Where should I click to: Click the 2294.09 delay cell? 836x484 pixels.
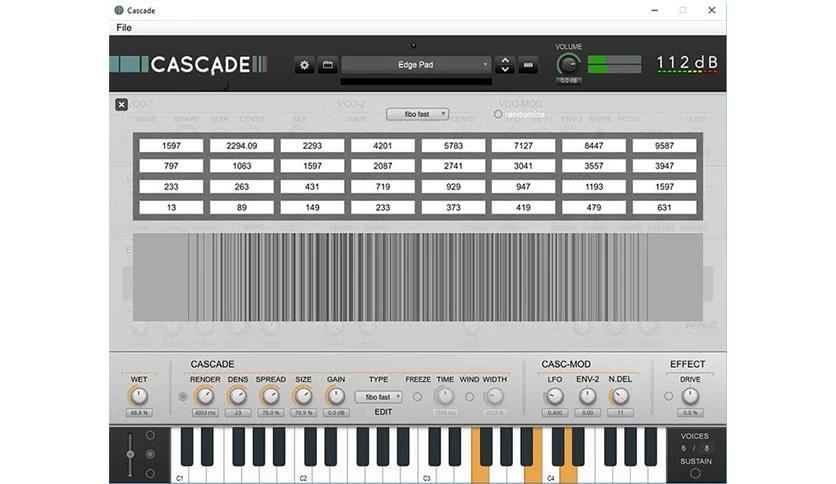click(242, 146)
